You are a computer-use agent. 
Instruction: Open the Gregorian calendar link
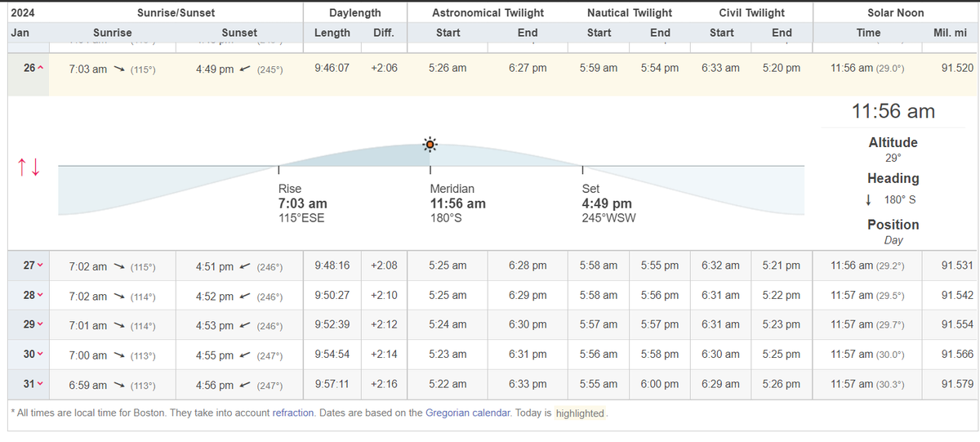pyautogui.click(x=469, y=413)
